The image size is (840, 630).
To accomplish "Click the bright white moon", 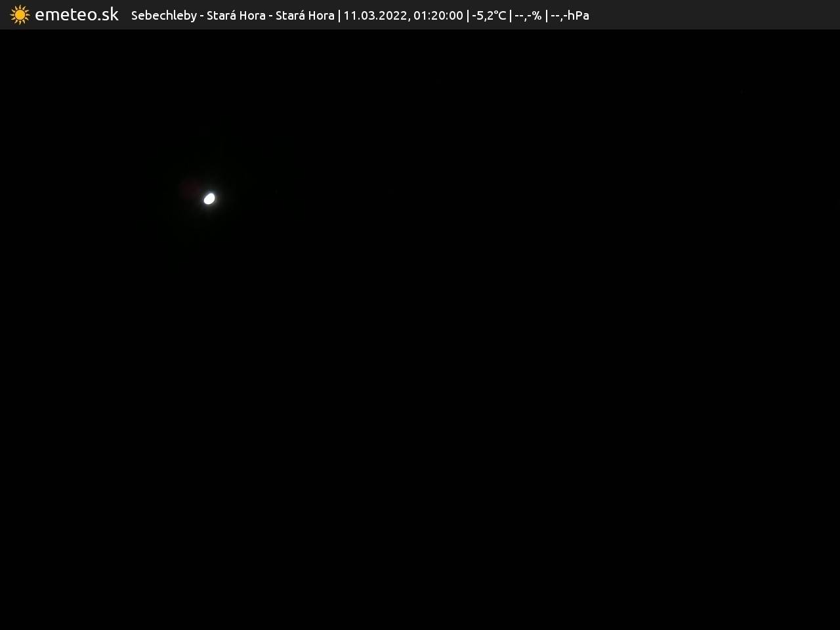I will pos(209,198).
